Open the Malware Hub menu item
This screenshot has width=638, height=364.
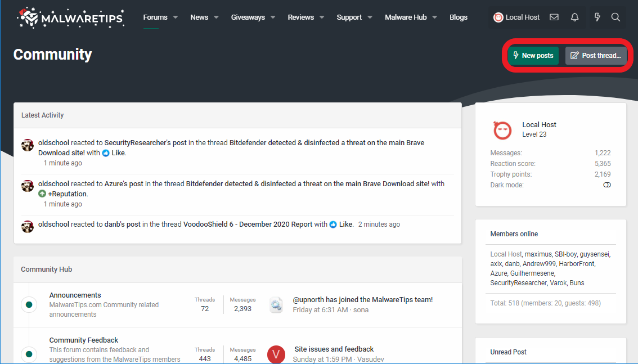coord(406,17)
